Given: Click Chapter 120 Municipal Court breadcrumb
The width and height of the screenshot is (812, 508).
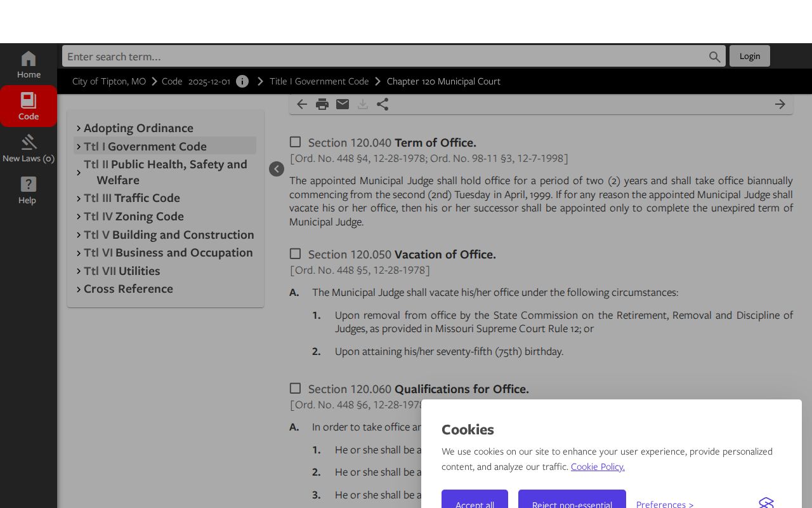Looking at the screenshot, I should tap(443, 81).
